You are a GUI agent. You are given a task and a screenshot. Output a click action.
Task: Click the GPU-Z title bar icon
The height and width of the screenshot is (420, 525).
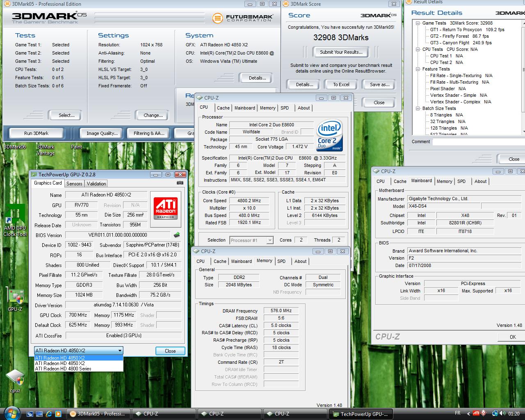(x=34, y=174)
